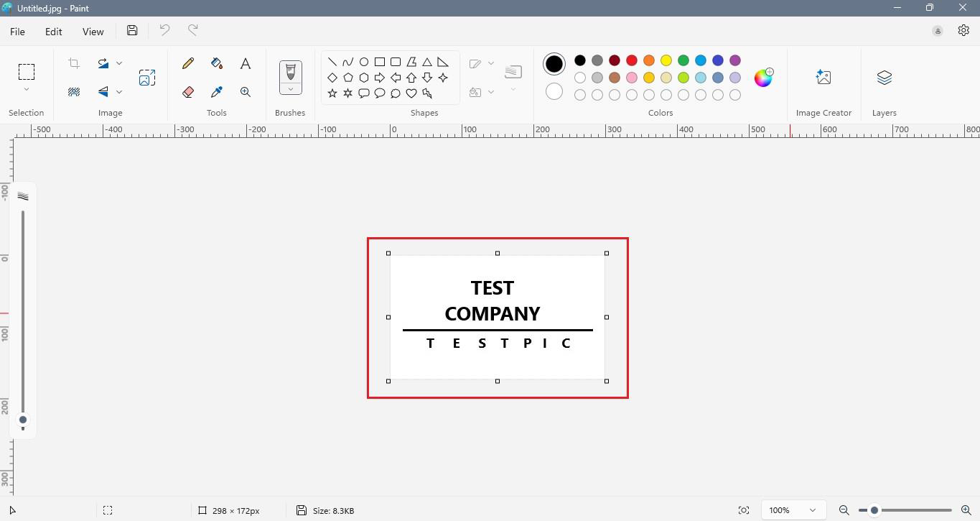The height and width of the screenshot is (521, 980).
Task: Toggle the white Color 2 swatch
Action: 554,91
